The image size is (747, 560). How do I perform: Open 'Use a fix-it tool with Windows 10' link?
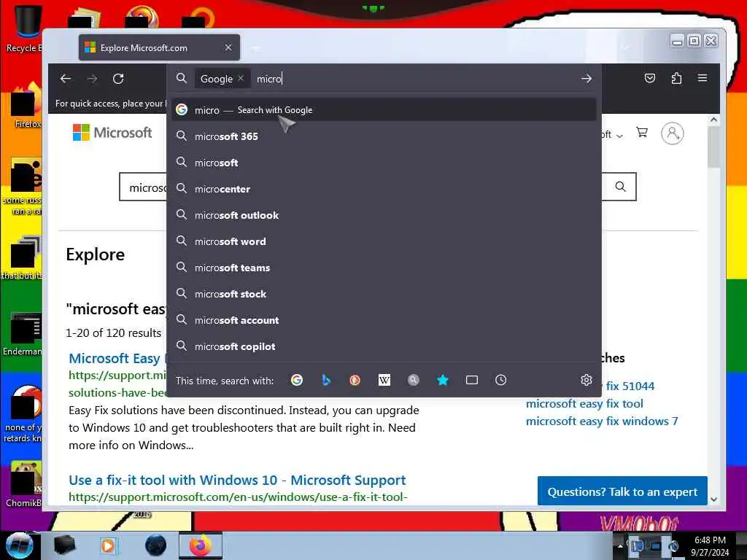click(x=237, y=480)
